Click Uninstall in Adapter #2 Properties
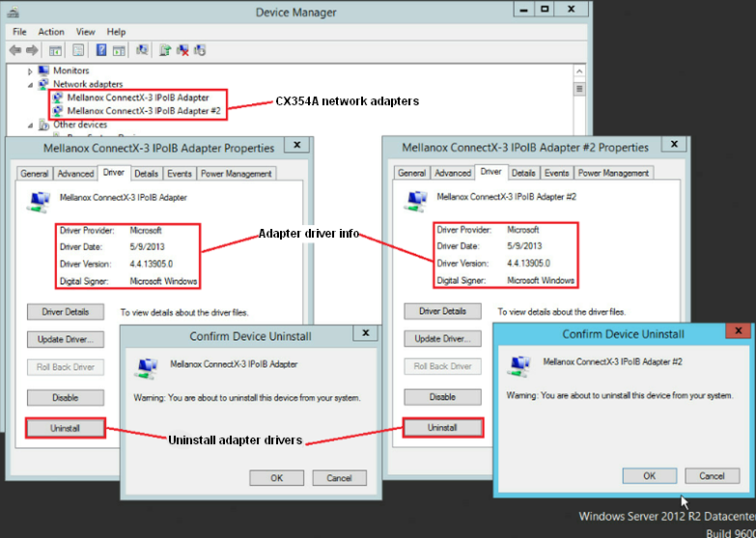Image resolution: width=756 pixels, height=538 pixels. 442,428
